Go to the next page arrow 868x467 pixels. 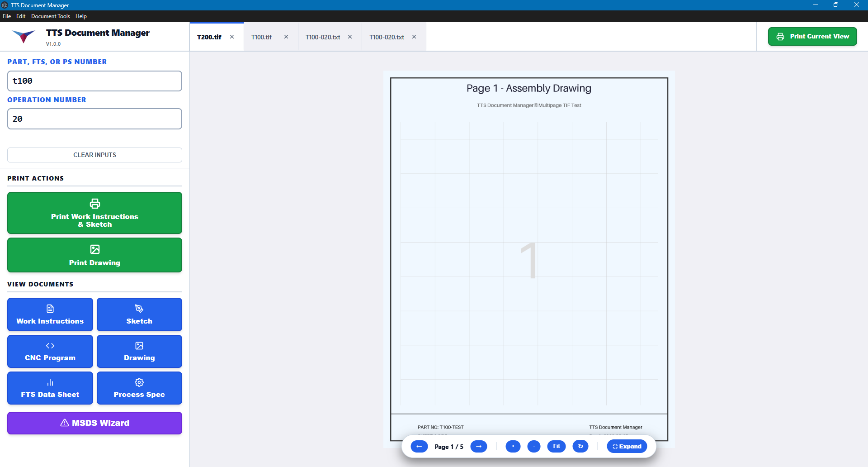tap(478, 447)
